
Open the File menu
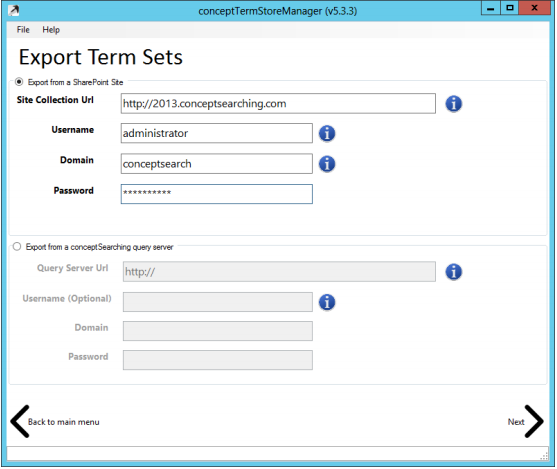[23, 30]
